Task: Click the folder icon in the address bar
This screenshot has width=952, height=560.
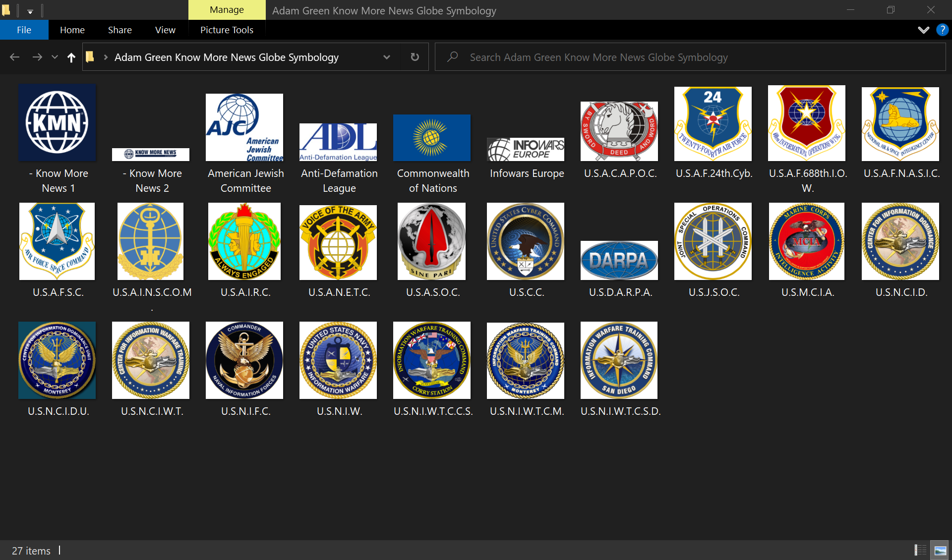Action: pos(90,57)
